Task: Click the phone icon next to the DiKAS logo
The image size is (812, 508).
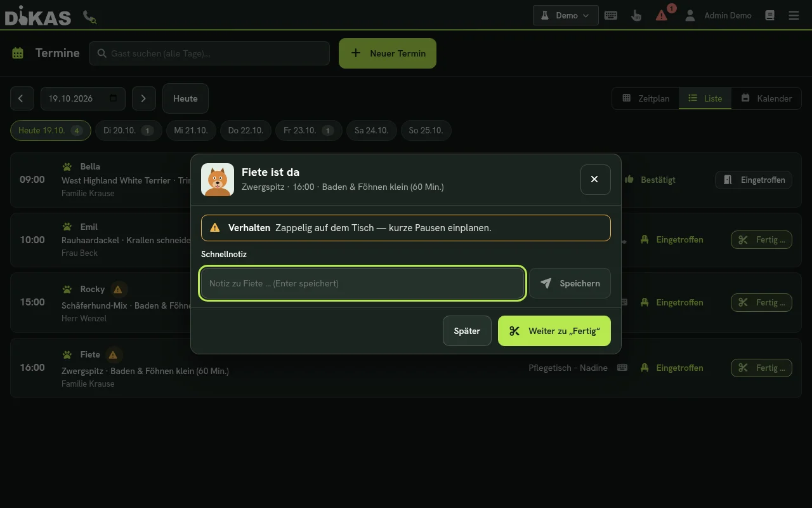Action: (90, 18)
